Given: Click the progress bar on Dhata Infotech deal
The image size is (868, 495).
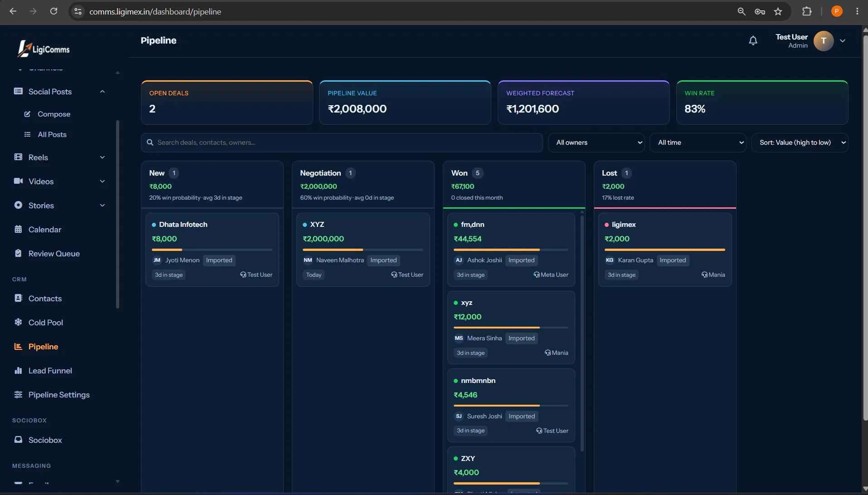Looking at the screenshot, I should pos(212,250).
